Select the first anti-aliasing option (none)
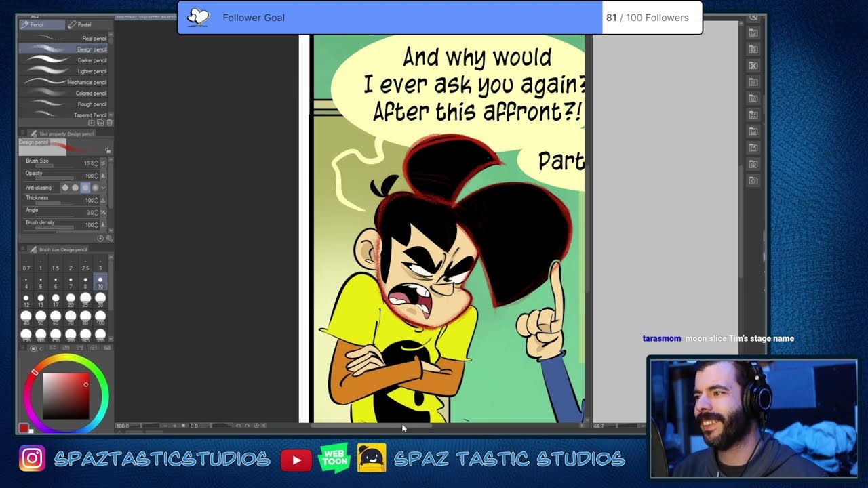The width and height of the screenshot is (868, 488). tap(66, 188)
